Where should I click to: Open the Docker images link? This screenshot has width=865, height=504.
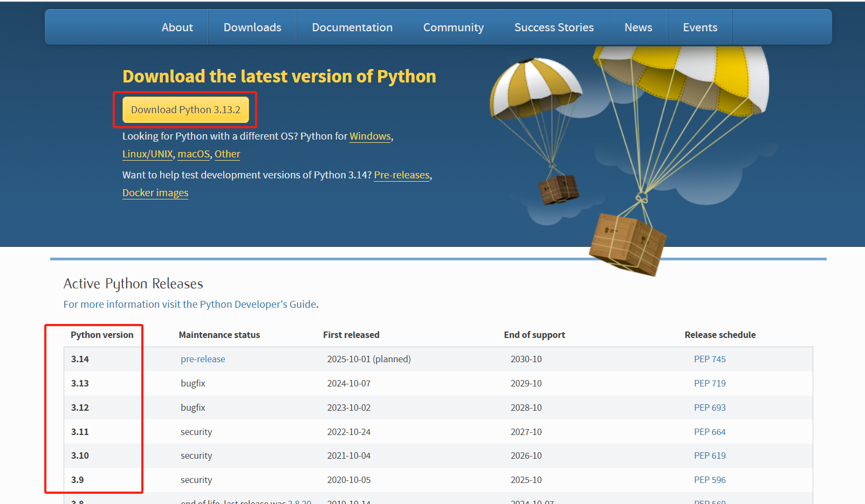155,193
